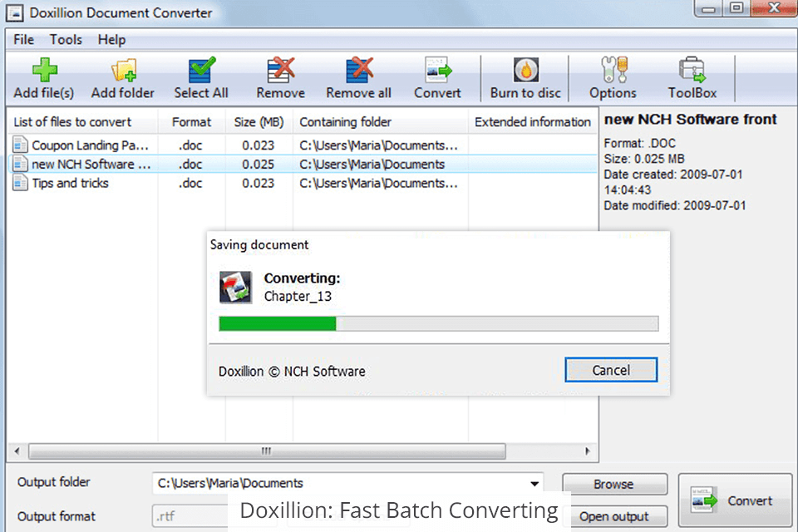Screen dimensions: 798x532
Task: Click the Date modified: 2009-07-01 text
Action: 675,205
